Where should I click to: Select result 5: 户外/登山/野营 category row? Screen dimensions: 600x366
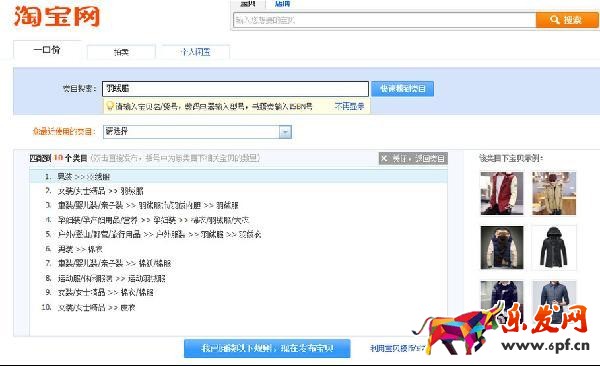[x=238, y=234]
